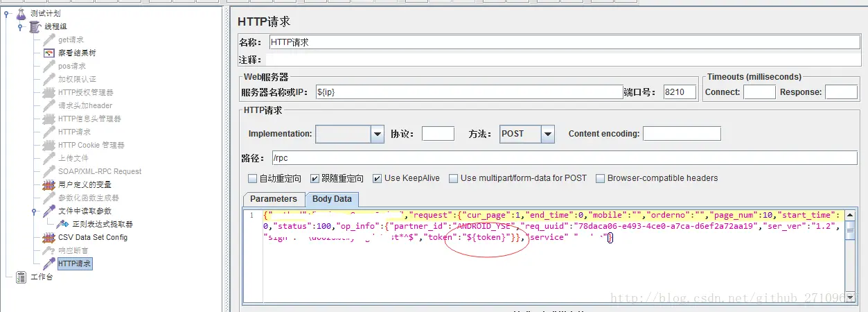Click the get请求 sampler icon

point(49,40)
